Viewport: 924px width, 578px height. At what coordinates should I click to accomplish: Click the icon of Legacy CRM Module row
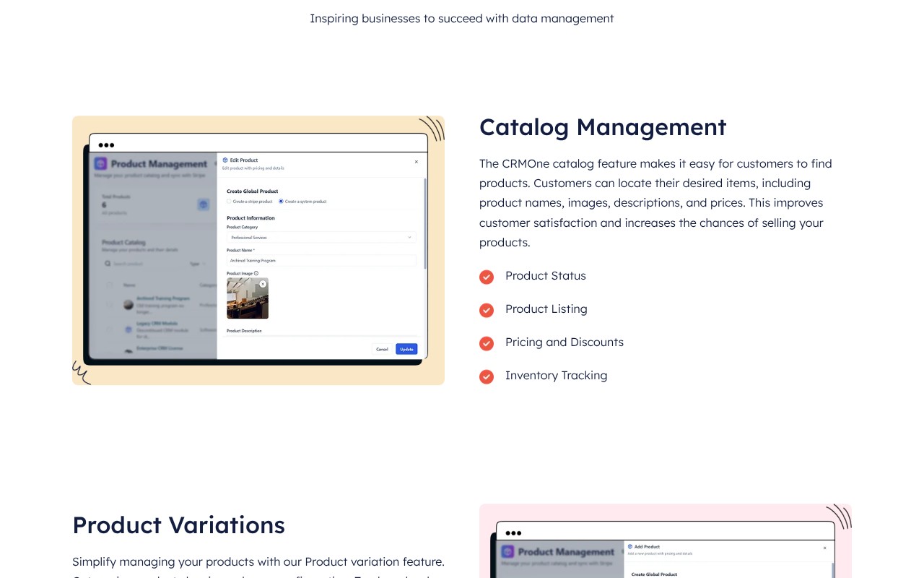coord(128,329)
